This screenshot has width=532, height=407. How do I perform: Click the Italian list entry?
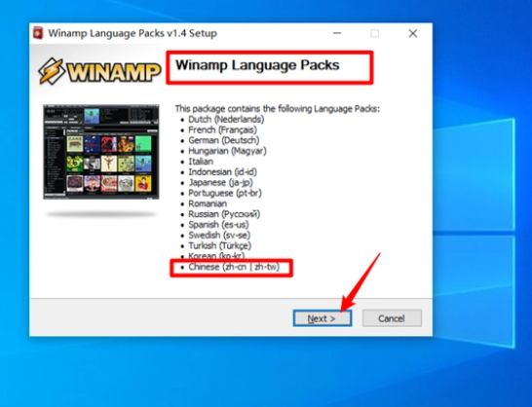pyautogui.click(x=201, y=162)
